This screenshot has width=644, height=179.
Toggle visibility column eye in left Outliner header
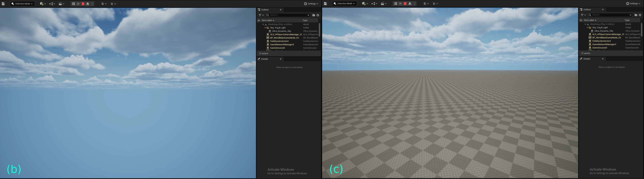click(259, 20)
